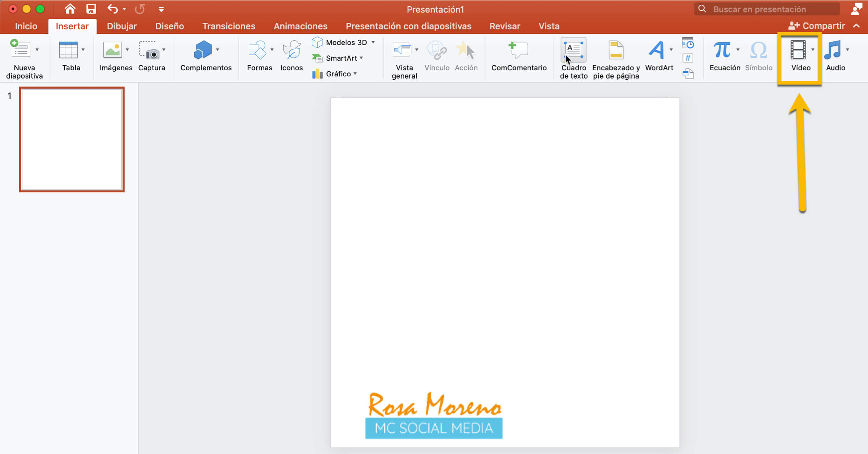This screenshot has height=454, width=868.
Task: Open the Modelos 3D dropdown arrow
Action: [373, 42]
